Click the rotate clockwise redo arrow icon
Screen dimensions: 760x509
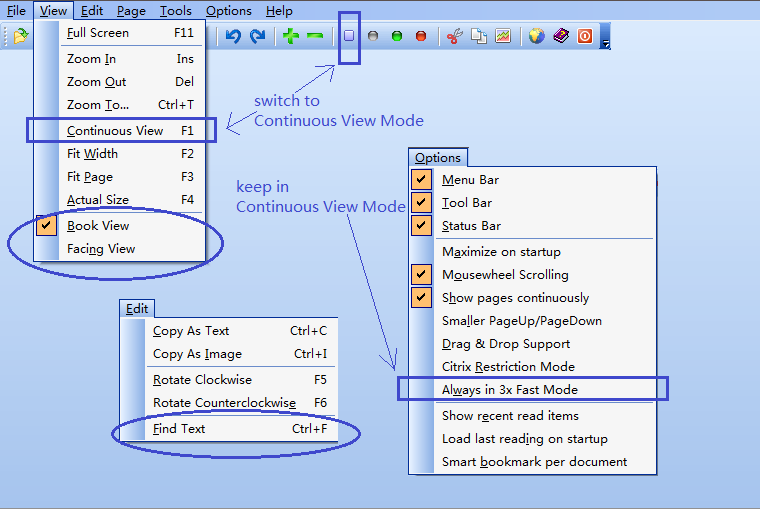(x=257, y=37)
